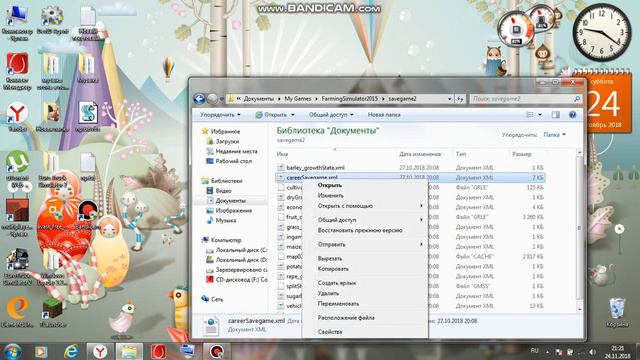Sort by Дата изменения column header
The image size is (640, 360).
tap(420, 154)
